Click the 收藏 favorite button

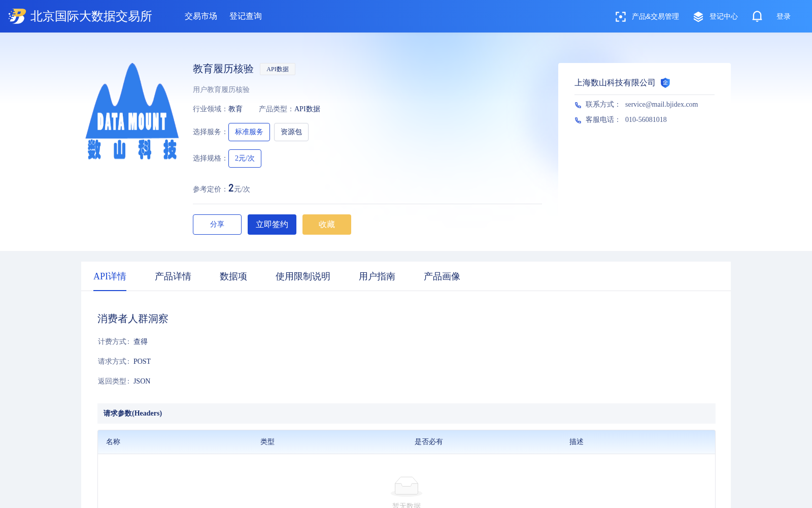point(327,225)
